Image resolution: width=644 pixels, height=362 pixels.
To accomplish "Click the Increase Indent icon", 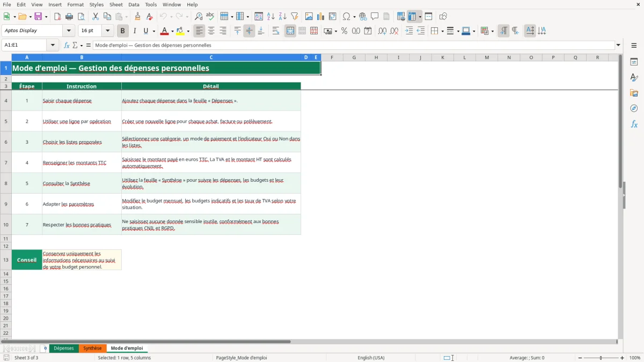I will pyautogui.click(x=409, y=31).
